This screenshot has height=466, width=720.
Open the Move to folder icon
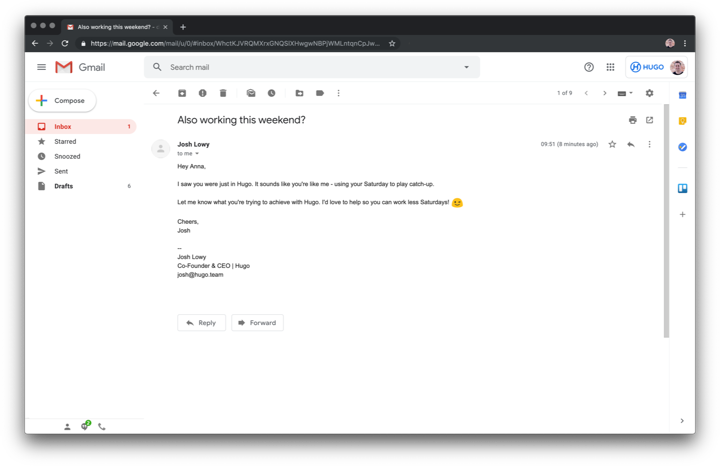pyautogui.click(x=299, y=93)
